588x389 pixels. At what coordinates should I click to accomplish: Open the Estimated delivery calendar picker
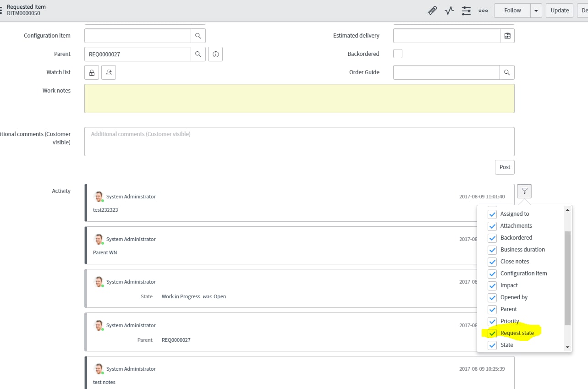click(507, 36)
